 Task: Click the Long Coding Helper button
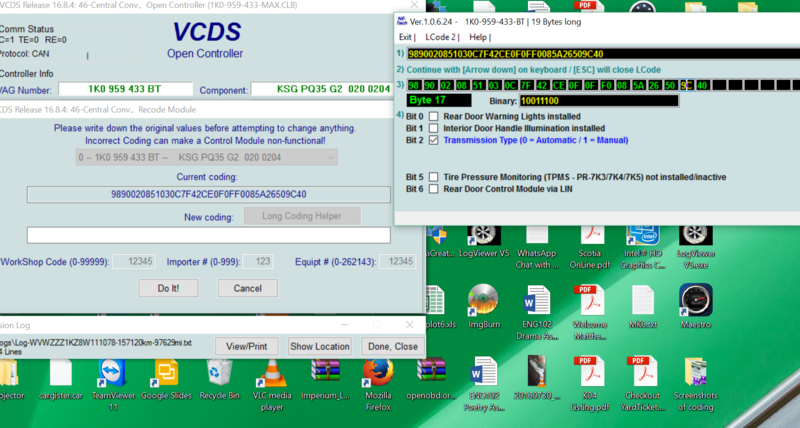coord(302,216)
